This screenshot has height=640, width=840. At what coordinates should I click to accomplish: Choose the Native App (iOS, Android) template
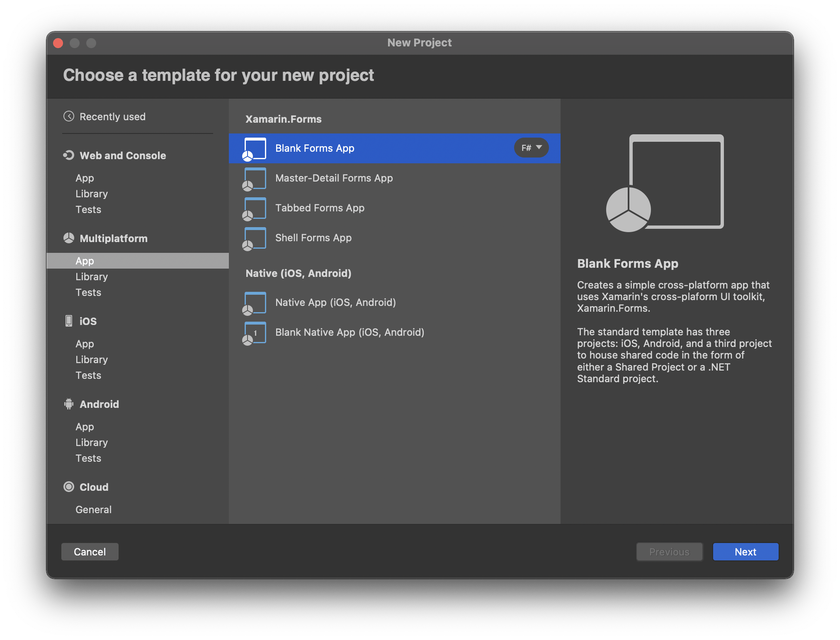395,303
